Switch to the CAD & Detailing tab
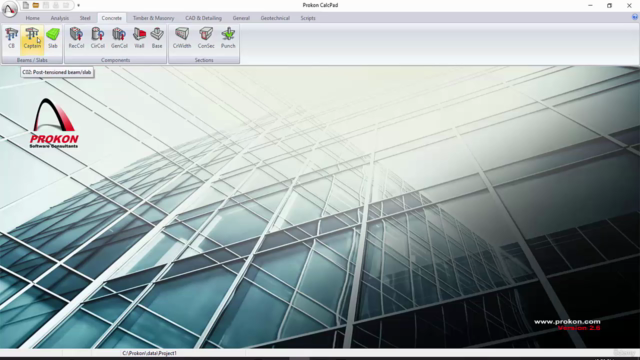Viewport: 640px width, 360px height. coord(203,18)
